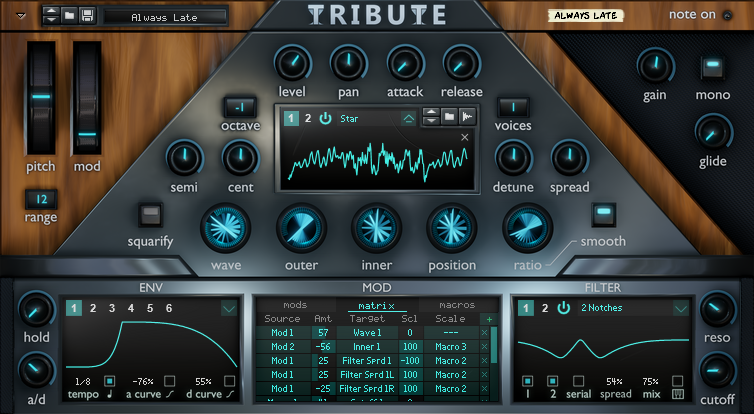Enable the serial filter routing checkbox

(578, 381)
